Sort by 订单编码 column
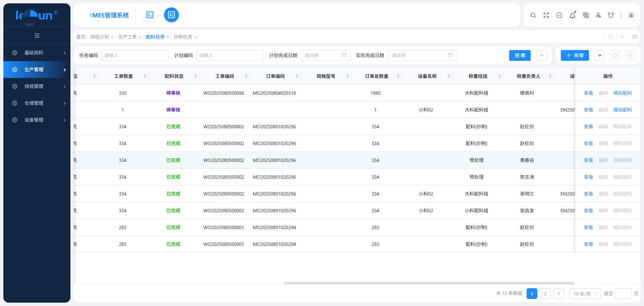 (x=297, y=77)
